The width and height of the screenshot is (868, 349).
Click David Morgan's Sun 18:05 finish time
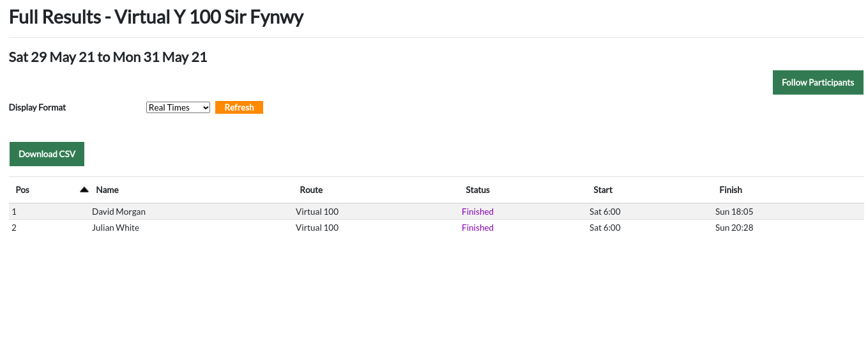pyautogui.click(x=734, y=212)
